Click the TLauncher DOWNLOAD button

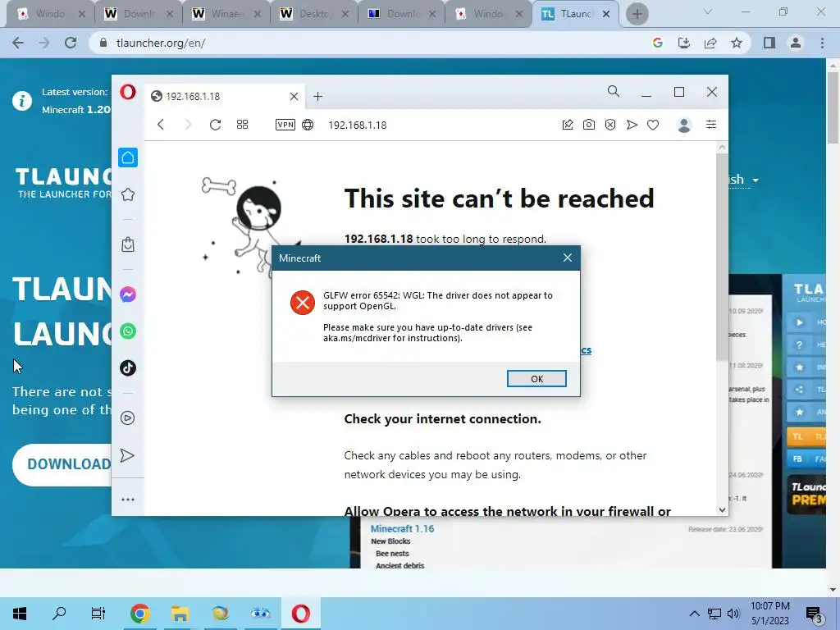tap(62, 464)
